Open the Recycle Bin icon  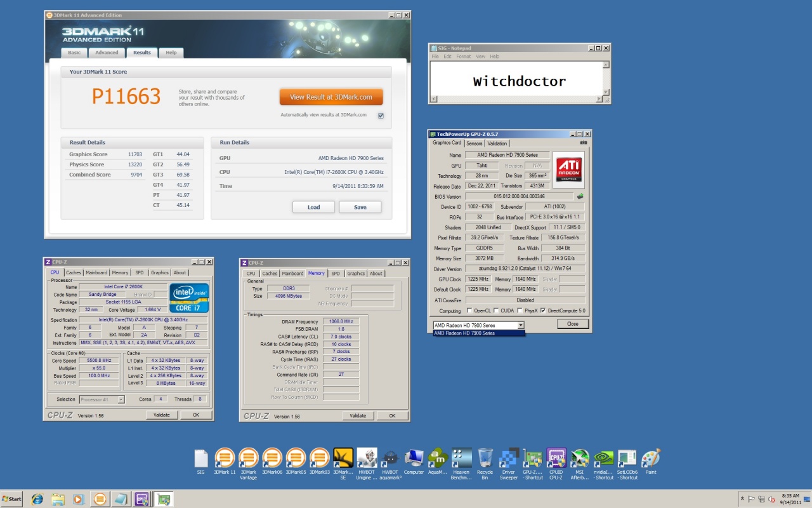(485, 458)
